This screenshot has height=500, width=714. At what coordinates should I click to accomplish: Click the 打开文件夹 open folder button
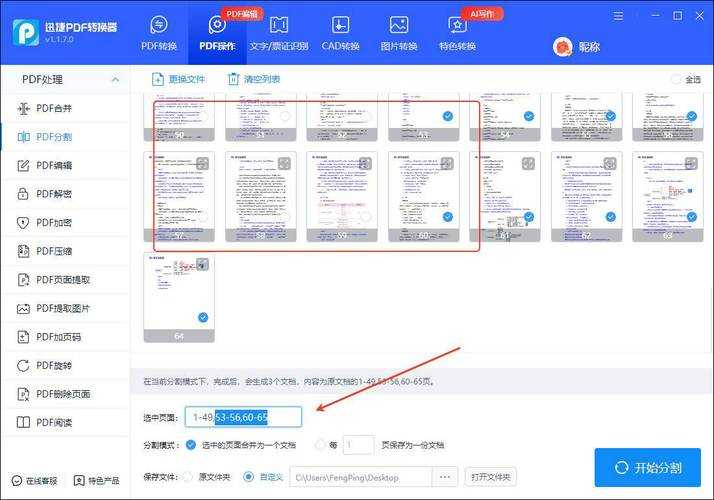[x=490, y=477]
